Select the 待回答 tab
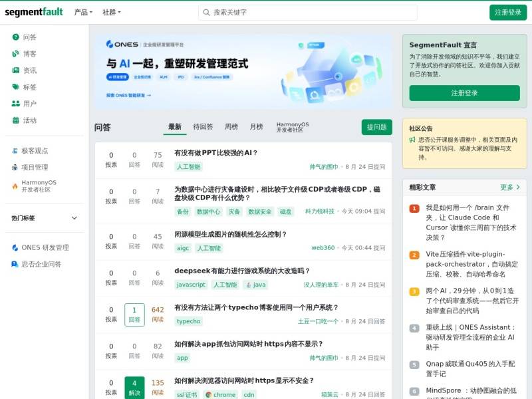Viewport: 532px width, 399px height. [203, 127]
